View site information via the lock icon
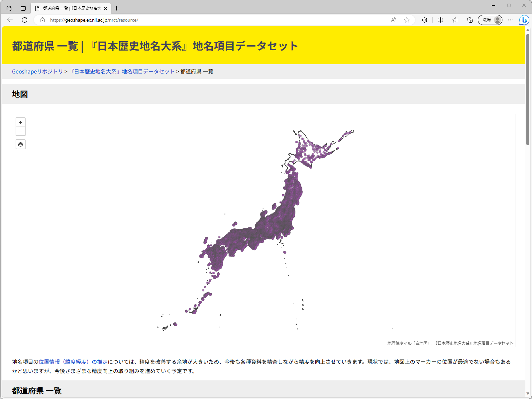Image resolution: width=532 pixels, height=399 pixels. [43, 20]
